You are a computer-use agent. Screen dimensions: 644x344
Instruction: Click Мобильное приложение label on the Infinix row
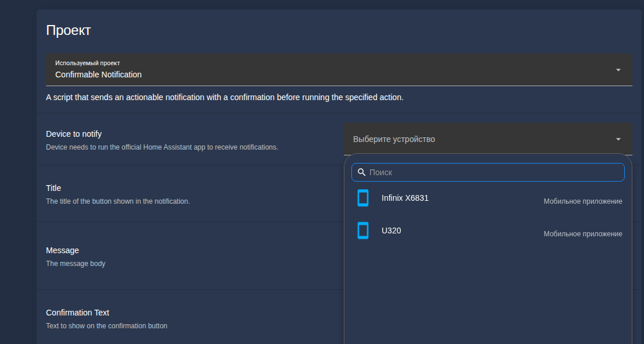(583, 201)
